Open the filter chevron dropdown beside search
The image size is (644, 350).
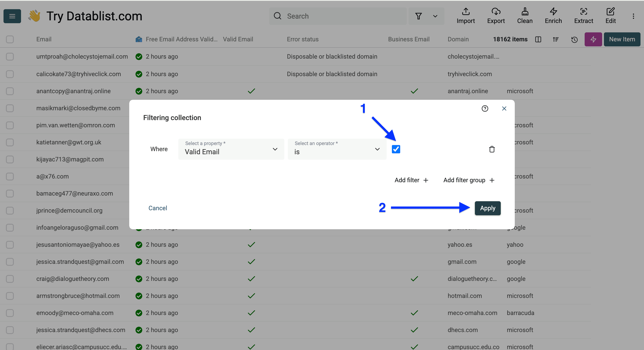tap(435, 16)
